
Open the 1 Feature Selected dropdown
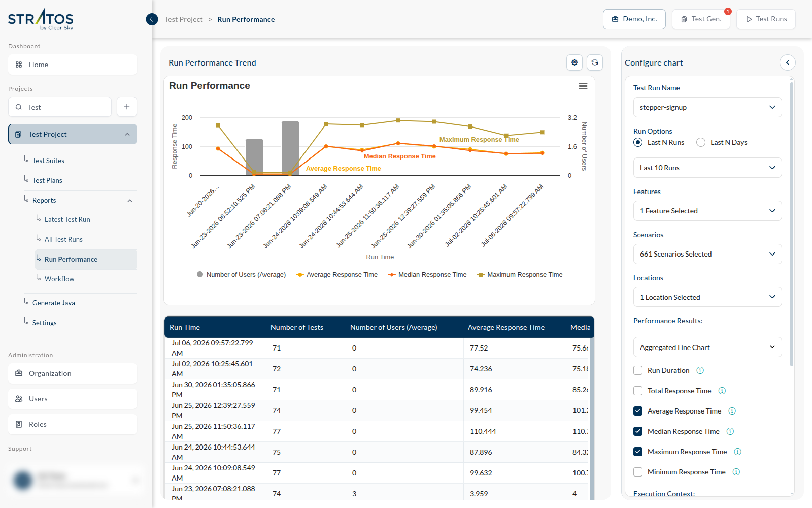pyautogui.click(x=707, y=211)
